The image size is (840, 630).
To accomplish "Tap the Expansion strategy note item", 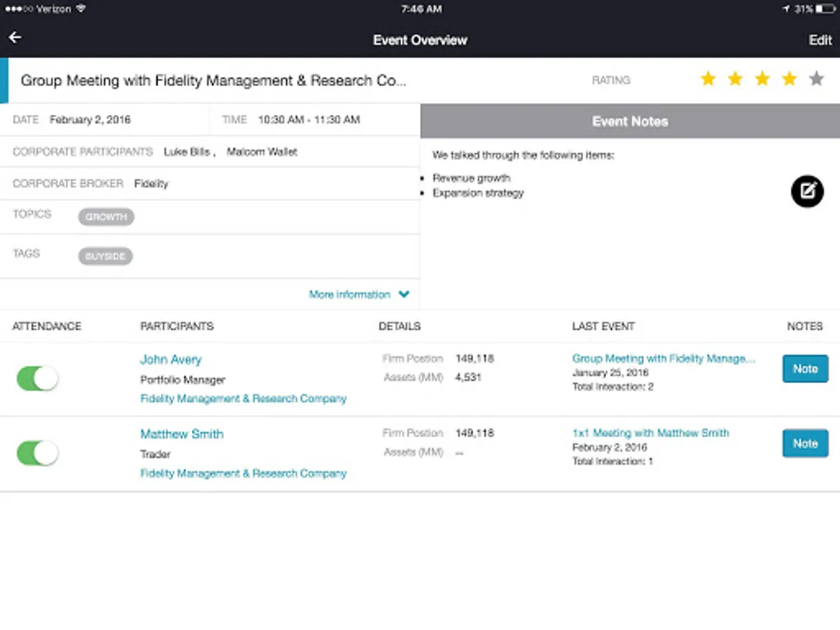I will click(x=478, y=192).
